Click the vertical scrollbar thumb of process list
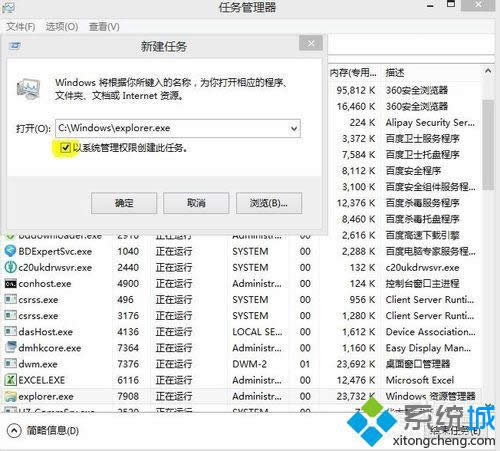 (x=488, y=144)
